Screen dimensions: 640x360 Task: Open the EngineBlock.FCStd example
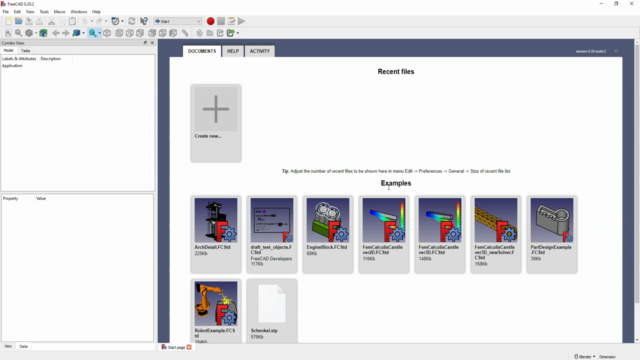click(x=328, y=234)
